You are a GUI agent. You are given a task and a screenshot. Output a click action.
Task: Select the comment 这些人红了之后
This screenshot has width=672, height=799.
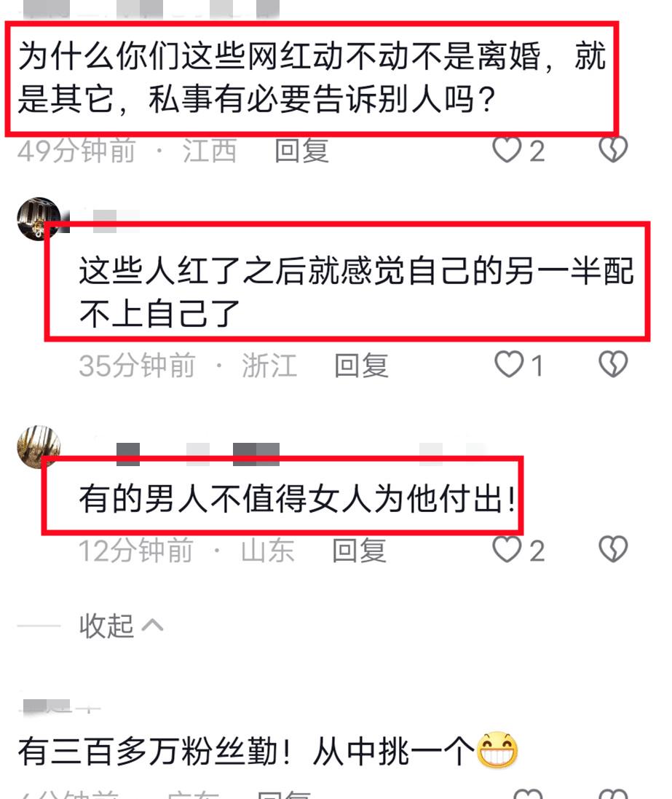(356, 292)
